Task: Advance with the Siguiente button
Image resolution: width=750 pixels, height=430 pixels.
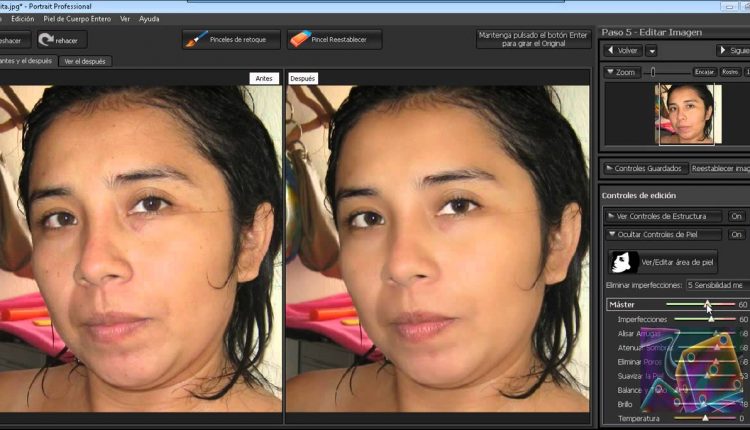Action: [733, 50]
